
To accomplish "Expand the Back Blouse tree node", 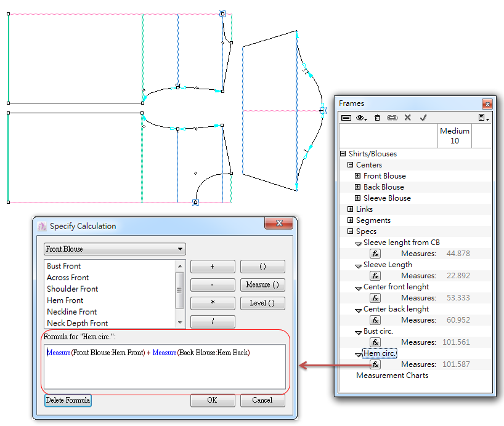I will (358, 187).
